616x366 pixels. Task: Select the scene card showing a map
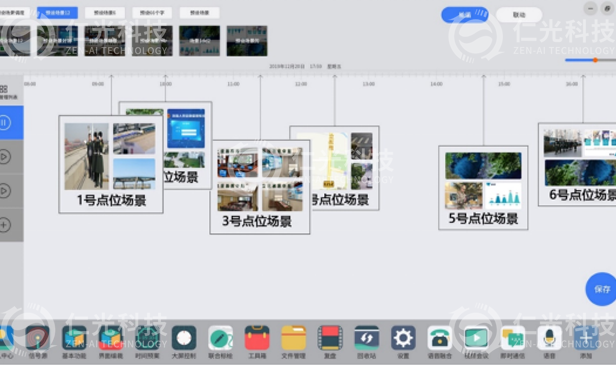[344, 168]
